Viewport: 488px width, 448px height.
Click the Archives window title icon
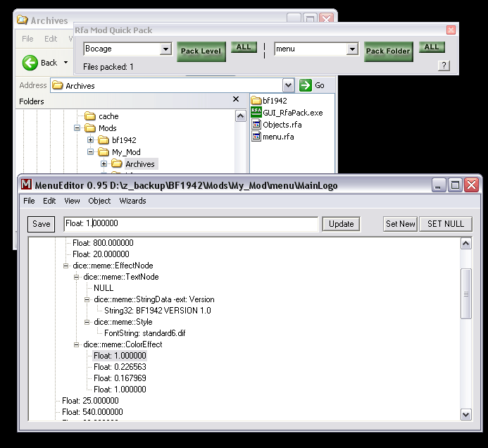click(x=23, y=20)
